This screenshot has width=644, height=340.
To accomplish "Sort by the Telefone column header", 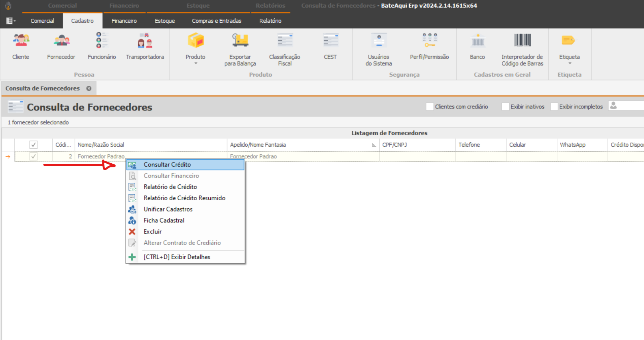I will click(x=481, y=145).
